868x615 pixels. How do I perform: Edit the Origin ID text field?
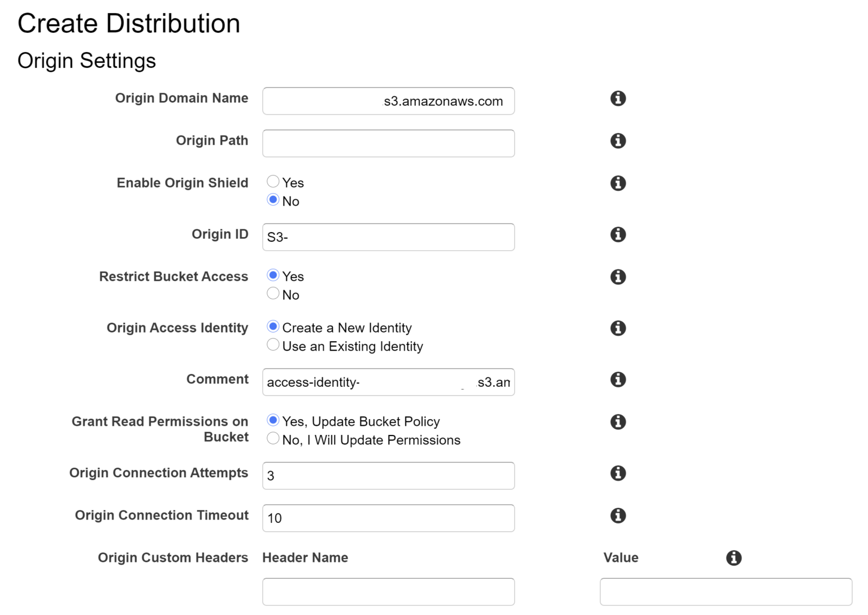[x=388, y=237]
